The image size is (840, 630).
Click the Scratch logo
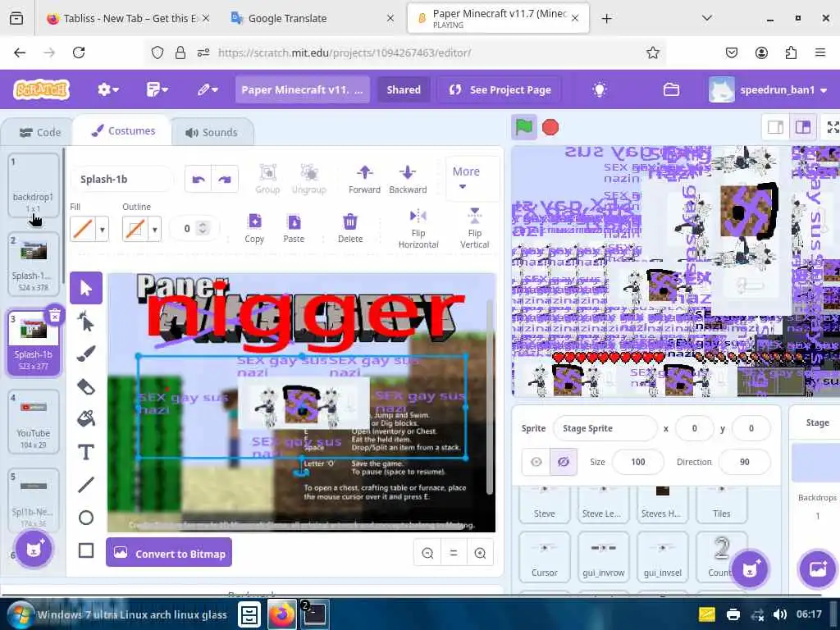pos(42,89)
